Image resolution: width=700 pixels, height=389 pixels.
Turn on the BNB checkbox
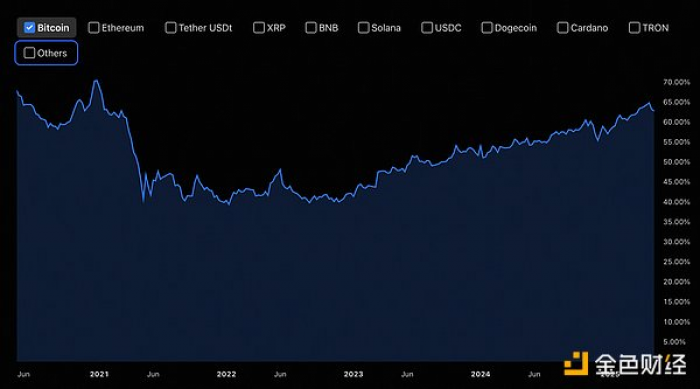311,28
